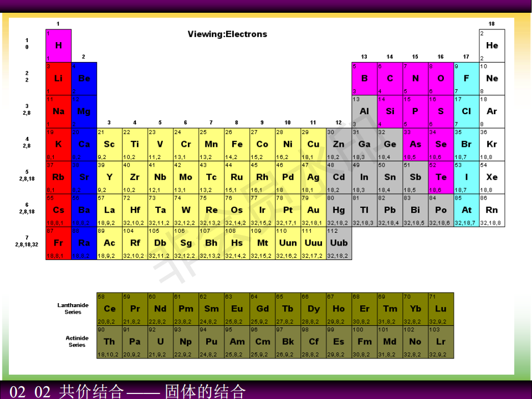Click the Cerium (Ce) element cell

pos(109,309)
